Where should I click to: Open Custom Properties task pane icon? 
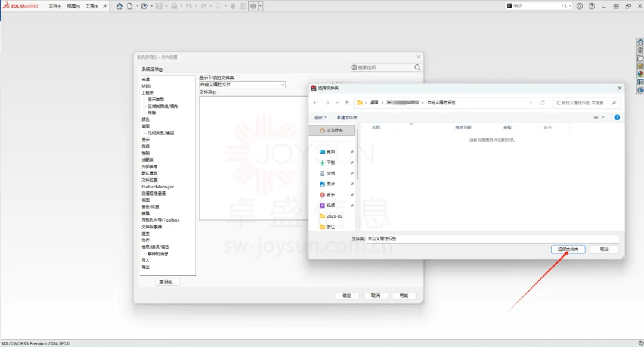click(640, 82)
